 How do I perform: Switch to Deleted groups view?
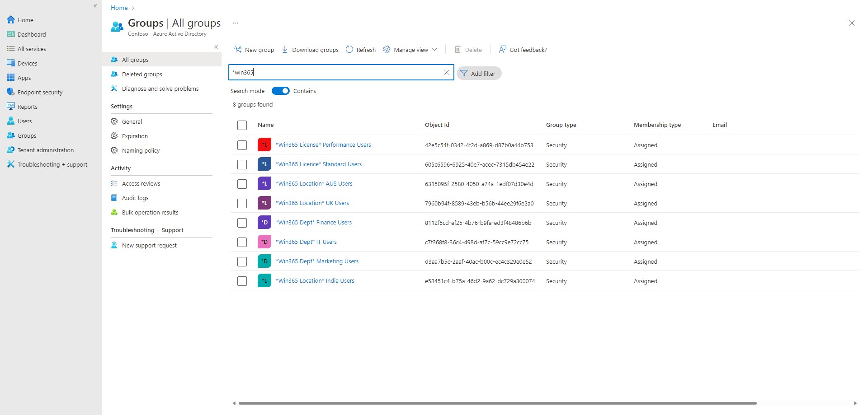click(142, 74)
